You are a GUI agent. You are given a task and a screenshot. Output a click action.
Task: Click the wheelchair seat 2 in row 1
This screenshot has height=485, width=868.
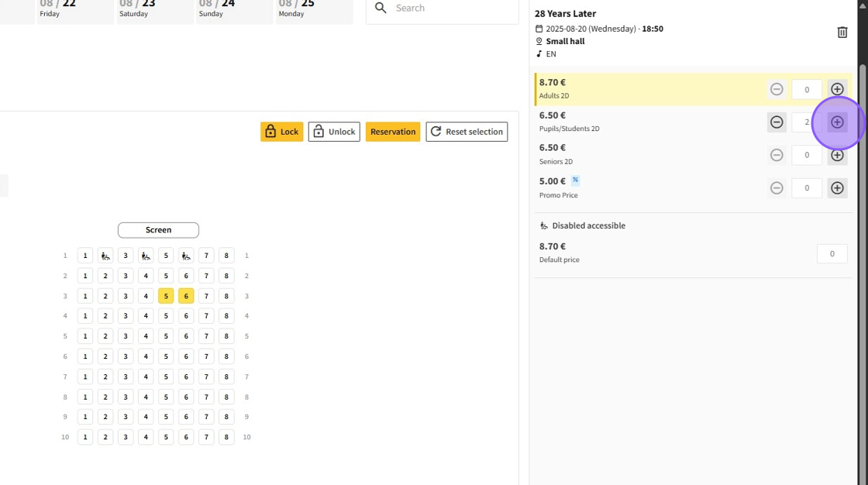pyautogui.click(x=105, y=256)
